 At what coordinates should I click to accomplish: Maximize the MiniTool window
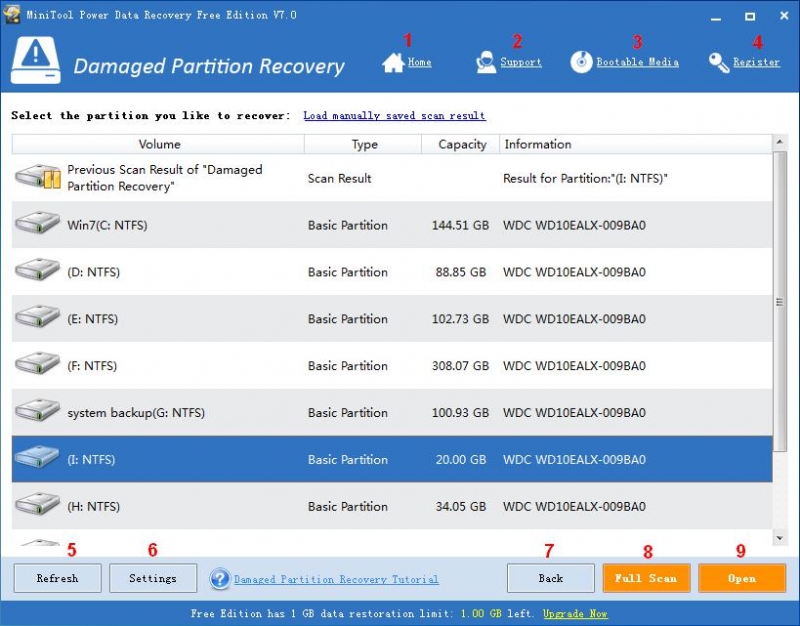point(750,16)
